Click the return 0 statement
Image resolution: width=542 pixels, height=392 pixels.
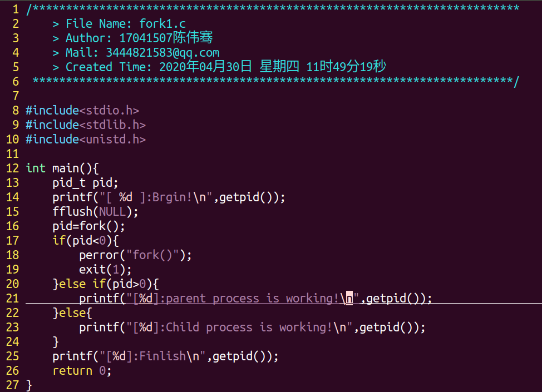[82, 371]
